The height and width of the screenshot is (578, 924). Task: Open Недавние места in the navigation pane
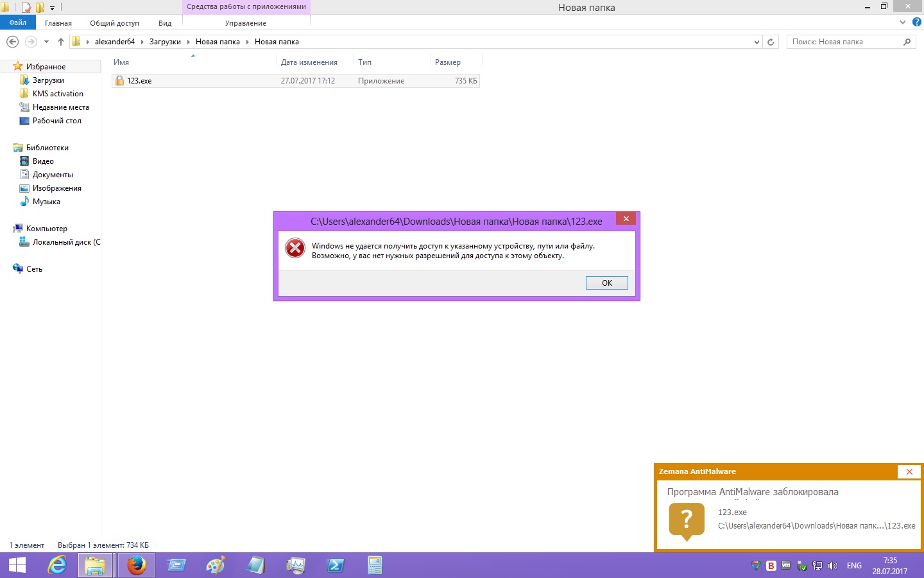click(60, 107)
